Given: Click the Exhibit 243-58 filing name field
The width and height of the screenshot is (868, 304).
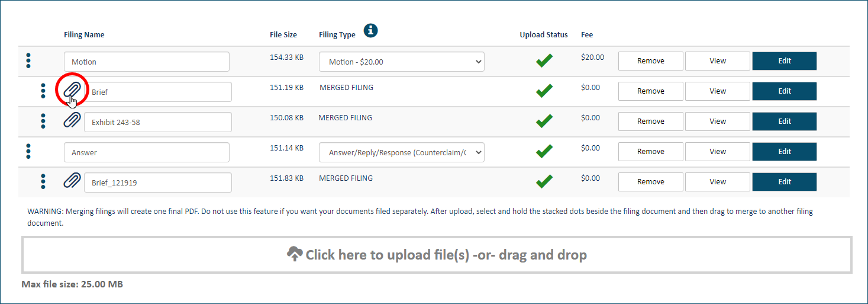Looking at the screenshot, I should click(158, 122).
